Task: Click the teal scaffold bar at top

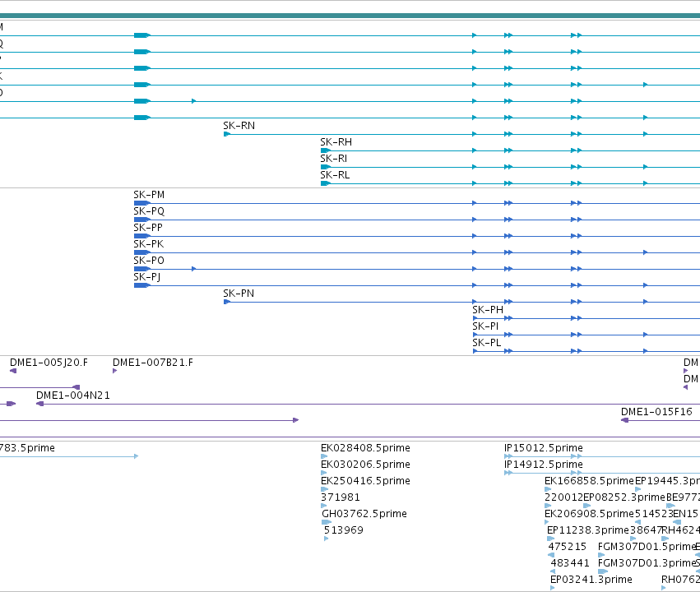Action: tap(350, 16)
